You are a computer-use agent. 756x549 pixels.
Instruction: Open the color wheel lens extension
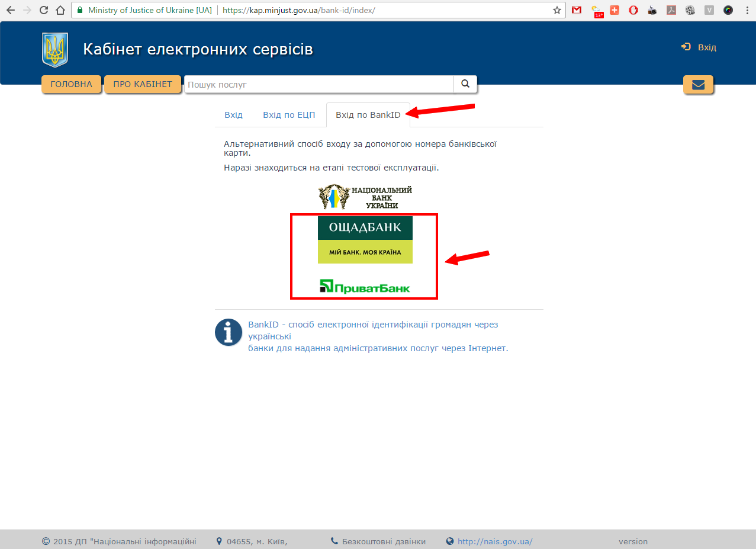[x=728, y=10]
